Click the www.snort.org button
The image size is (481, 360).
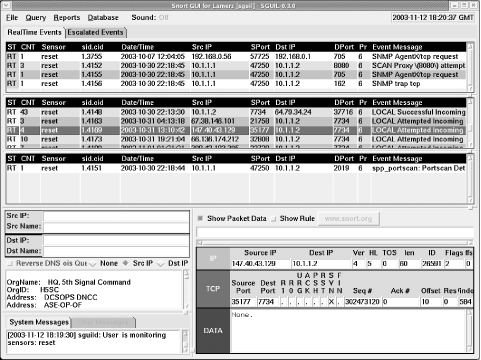pyautogui.click(x=348, y=219)
